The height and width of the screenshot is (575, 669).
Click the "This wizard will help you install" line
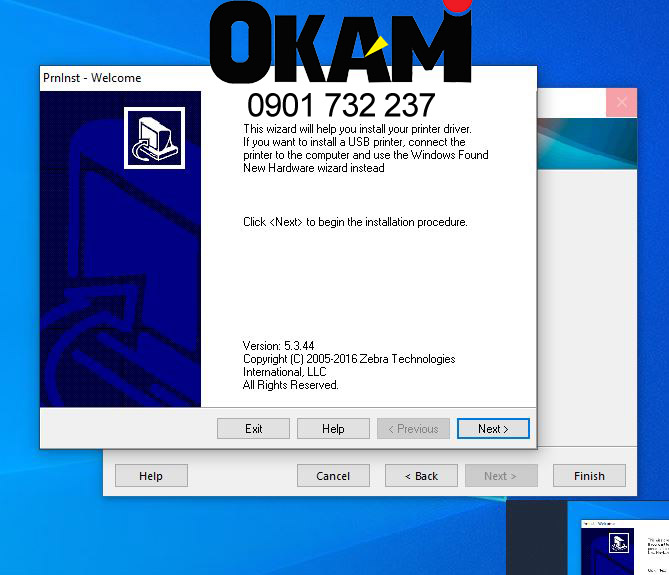click(x=357, y=129)
